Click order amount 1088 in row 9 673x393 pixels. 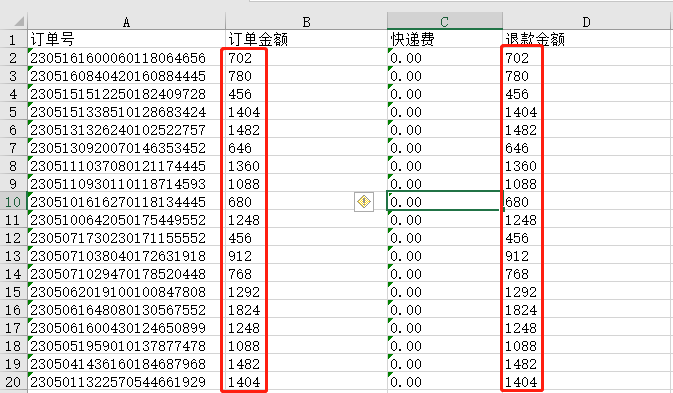point(306,184)
